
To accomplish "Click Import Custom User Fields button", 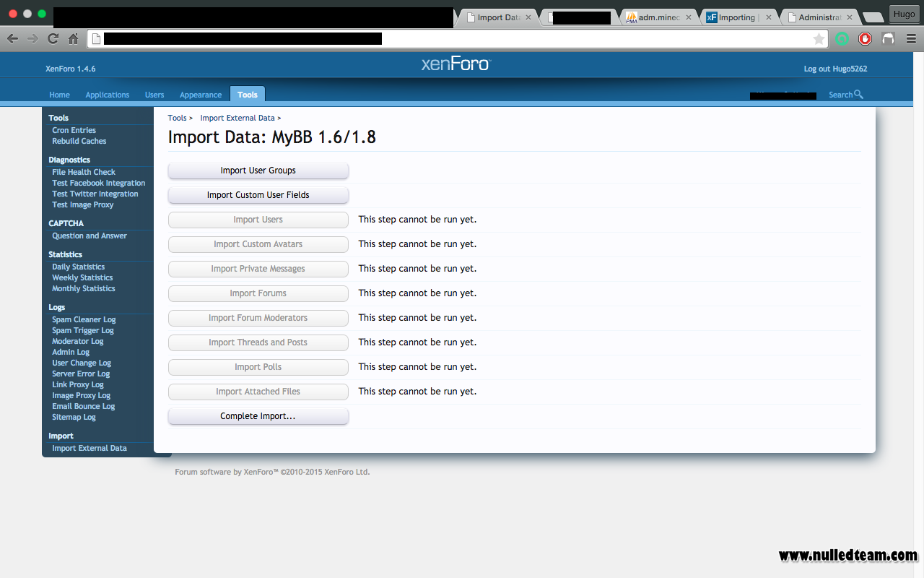I will pyautogui.click(x=258, y=195).
